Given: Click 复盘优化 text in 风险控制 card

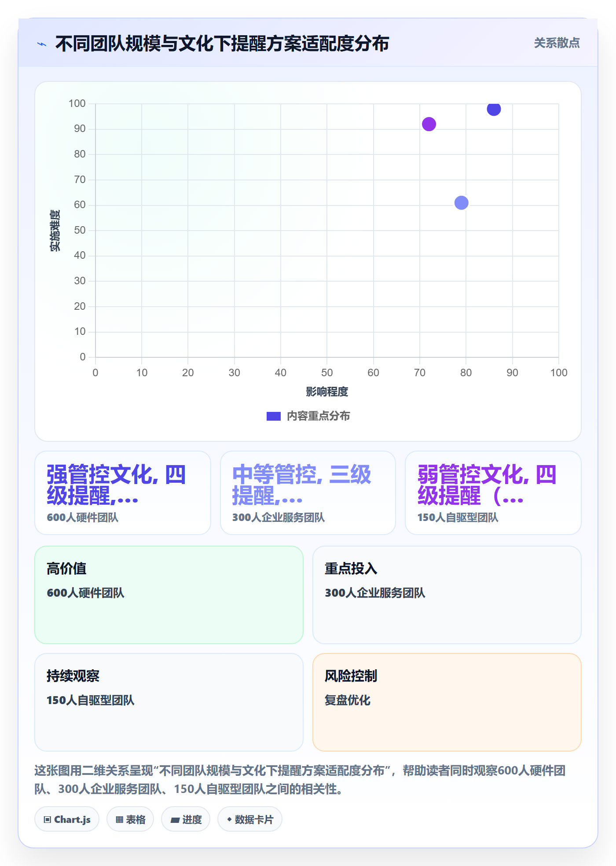Looking at the screenshot, I should (348, 700).
